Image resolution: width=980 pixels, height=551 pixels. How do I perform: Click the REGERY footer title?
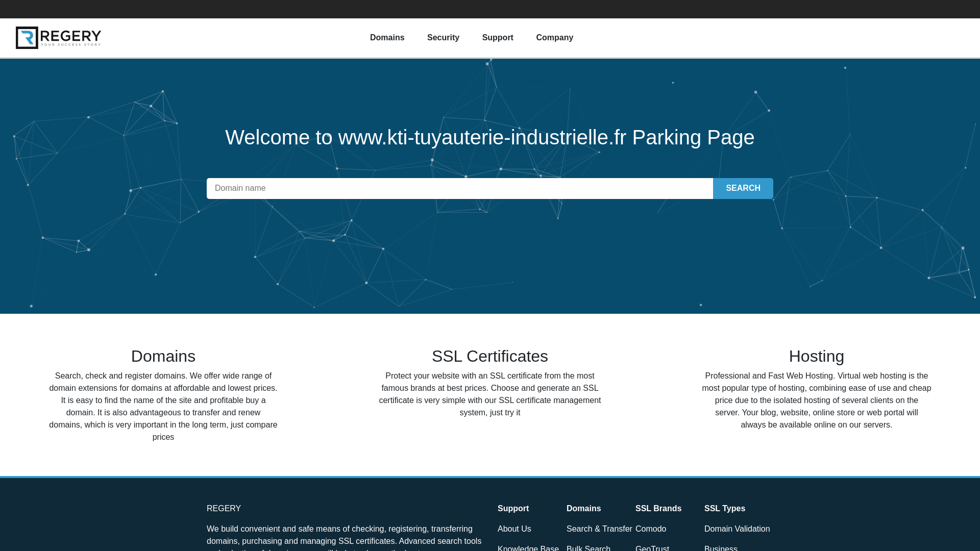224,509
